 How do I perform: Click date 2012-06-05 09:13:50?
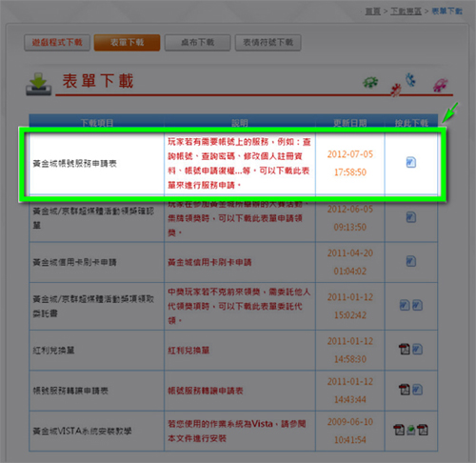350,218
